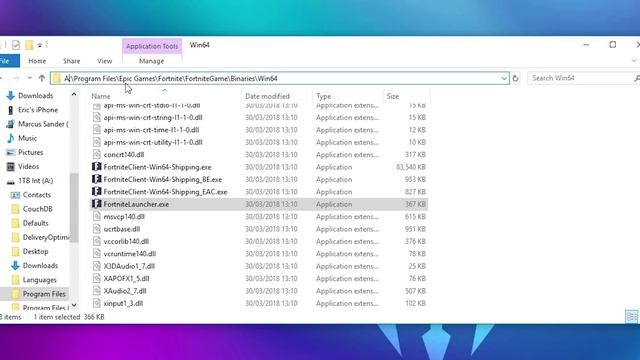This screenshot has width=640, height=360.
Task: Switch to details view layout button
Action: coord(631,316)
